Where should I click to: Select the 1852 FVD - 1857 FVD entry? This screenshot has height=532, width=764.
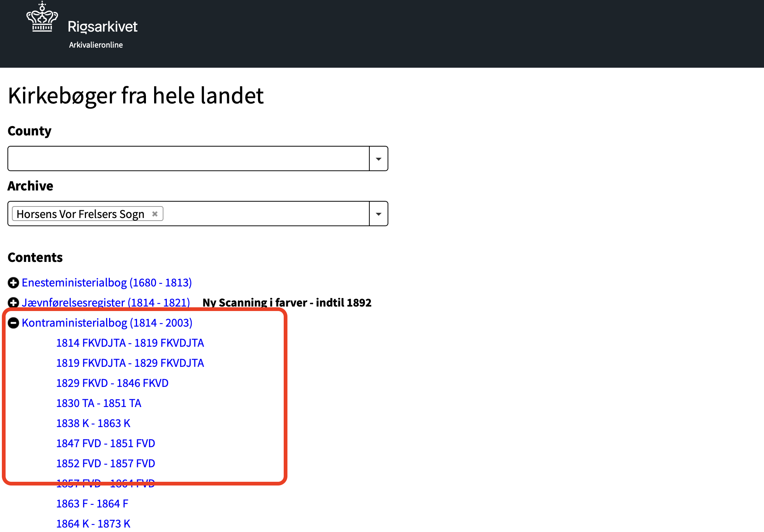tap(105, 463)
